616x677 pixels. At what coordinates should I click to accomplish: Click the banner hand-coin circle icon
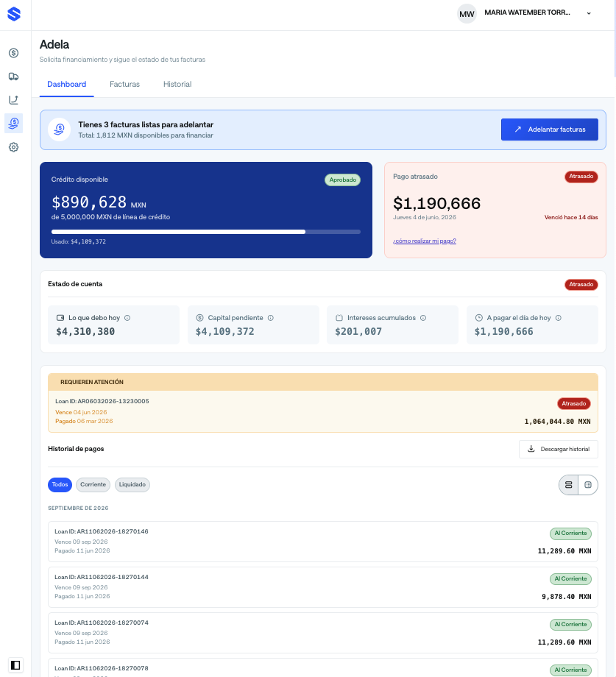pyautogui.click(x=60, y=130)
